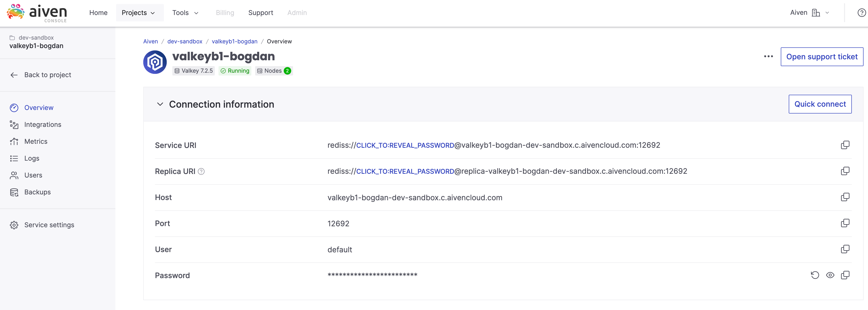Select the user value default

coord(340,249)
